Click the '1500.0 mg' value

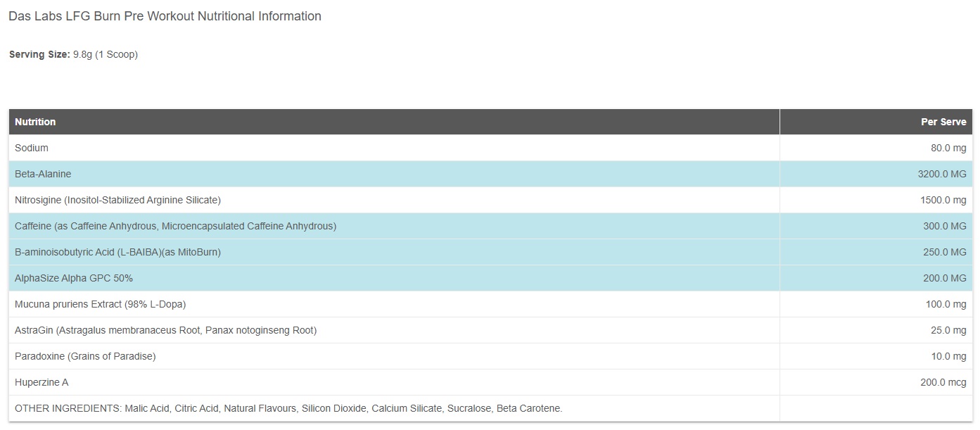click(943, 200)
